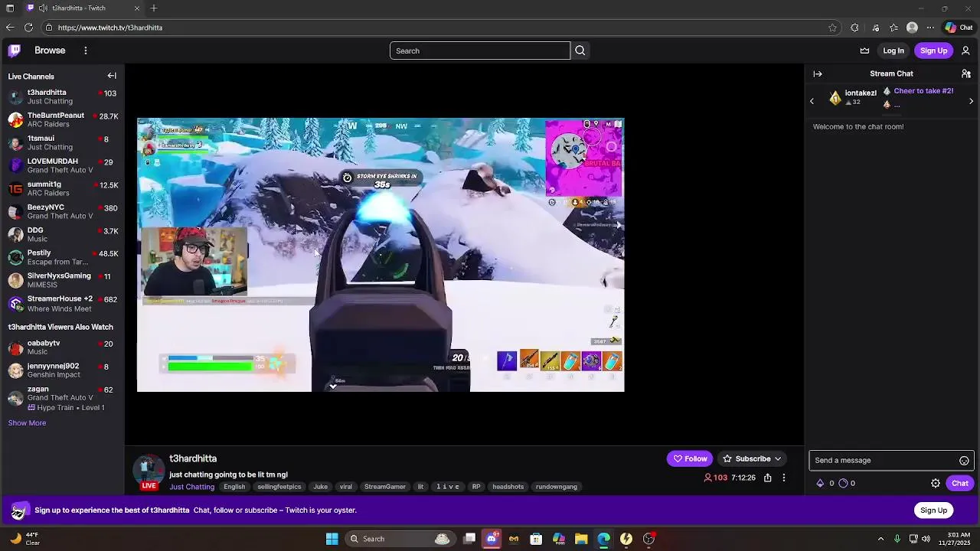The width and height of the screenshot is (980, 551).
Task: Open the Bits balance icon
Action: click(x=820, y=483)
